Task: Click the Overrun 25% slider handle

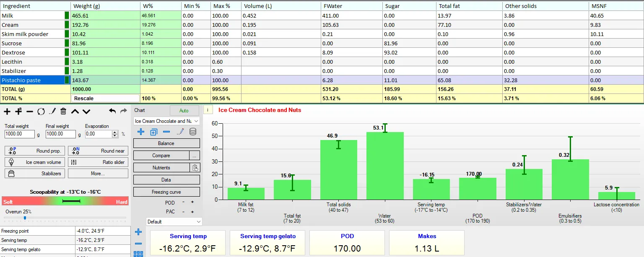Action: [25, 218]
